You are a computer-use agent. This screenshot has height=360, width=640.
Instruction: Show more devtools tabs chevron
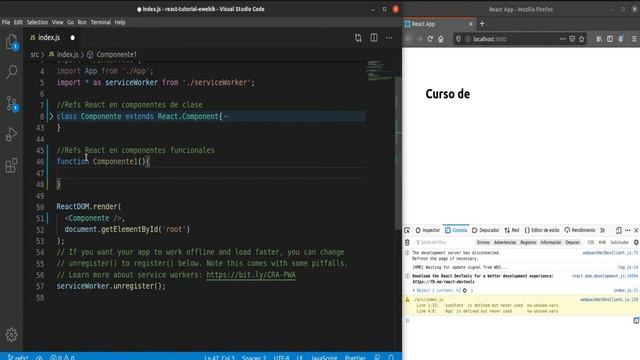click(x=602, y=230)
